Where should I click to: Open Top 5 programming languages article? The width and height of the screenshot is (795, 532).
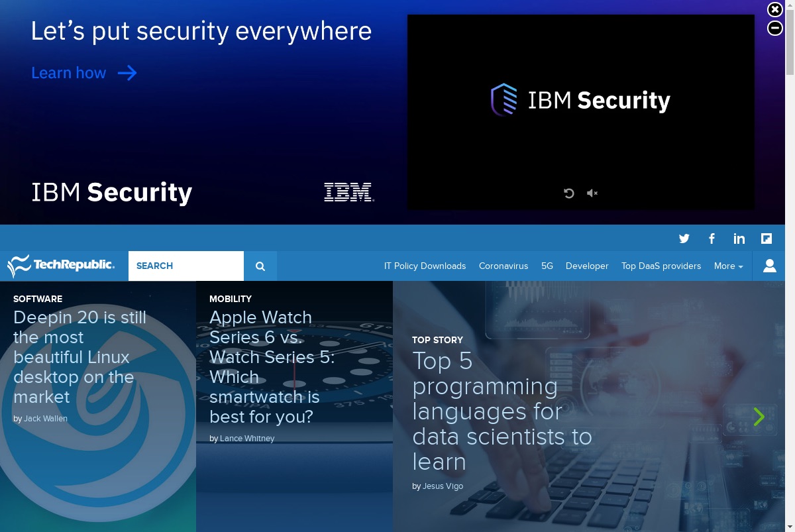(x=502, y=411)
